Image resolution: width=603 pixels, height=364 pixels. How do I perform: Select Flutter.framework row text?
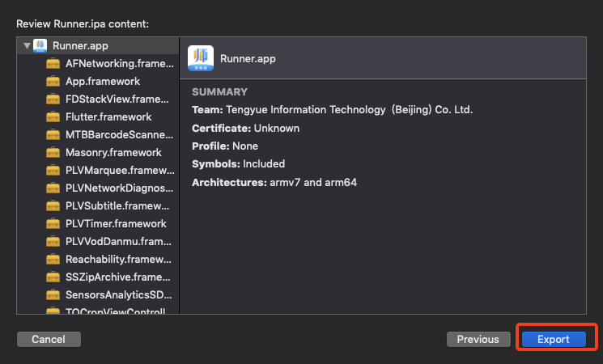click(x=108, y=116)
